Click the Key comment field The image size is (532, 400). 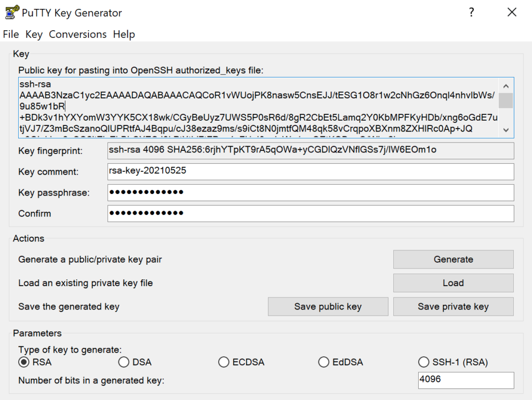click(310, 172)
